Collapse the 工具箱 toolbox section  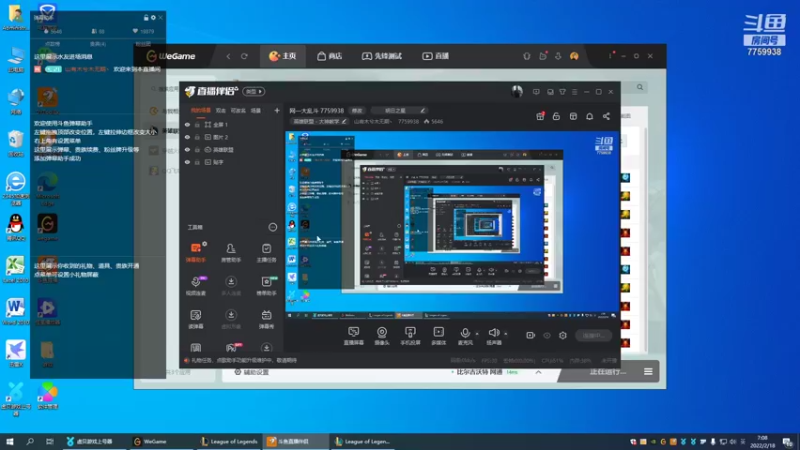pyautogui.click(x=272, y=227)
